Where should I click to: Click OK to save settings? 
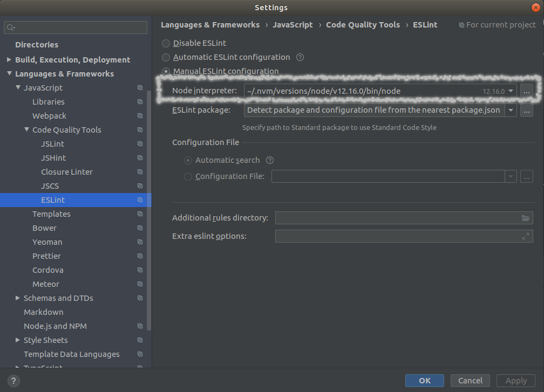tap(425, 381)
